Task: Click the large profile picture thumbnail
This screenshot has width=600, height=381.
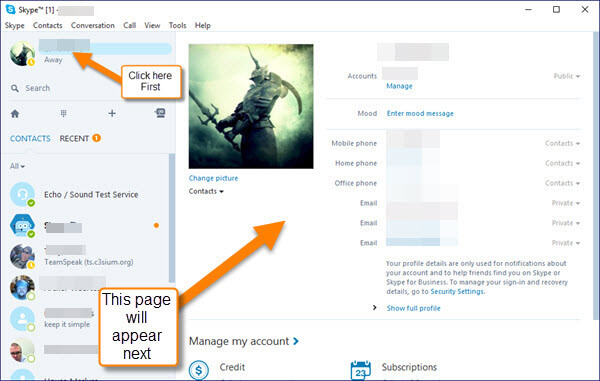Action: (x=251, y=106)
